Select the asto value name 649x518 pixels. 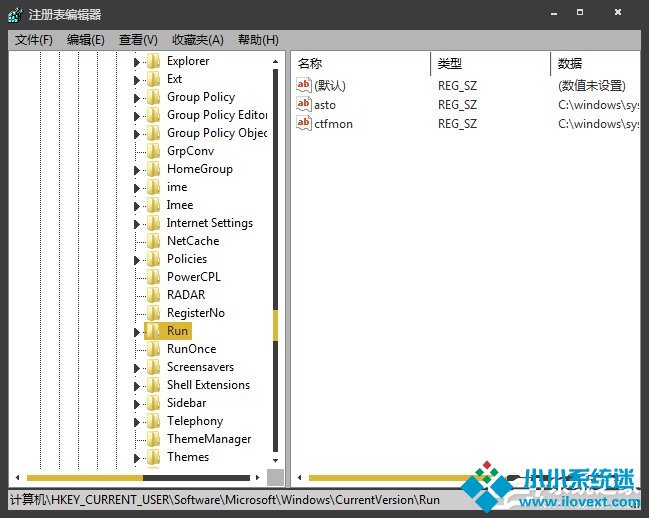point(325,105)
